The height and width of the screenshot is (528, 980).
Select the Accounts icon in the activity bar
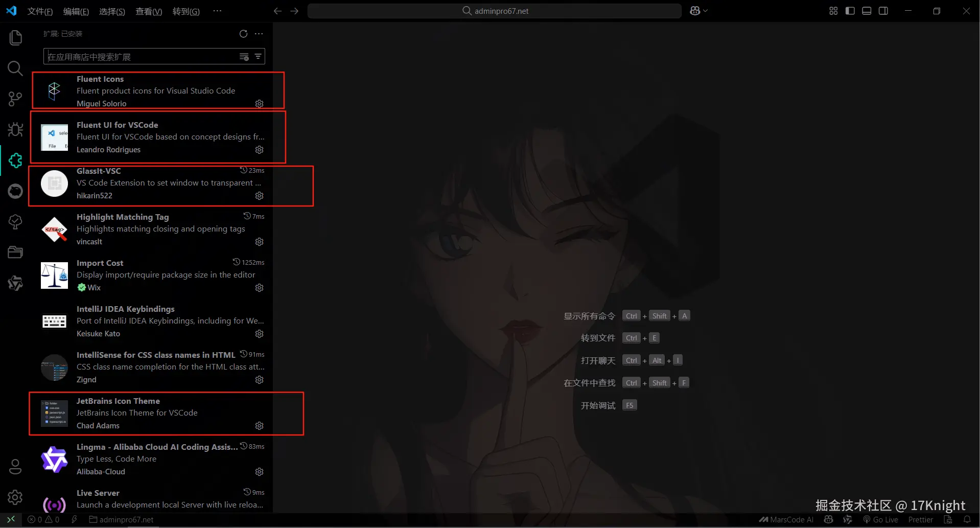(15, 466)
